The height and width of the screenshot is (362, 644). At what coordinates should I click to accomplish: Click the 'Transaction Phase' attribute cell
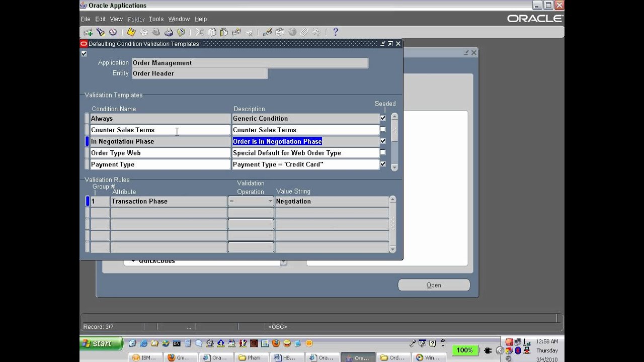click(x=169, y=201)
